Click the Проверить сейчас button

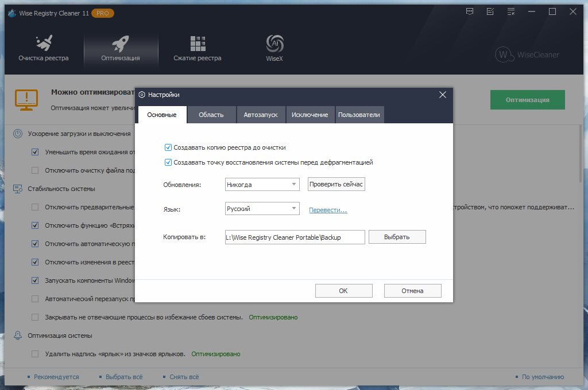click(x=336, y=185)
